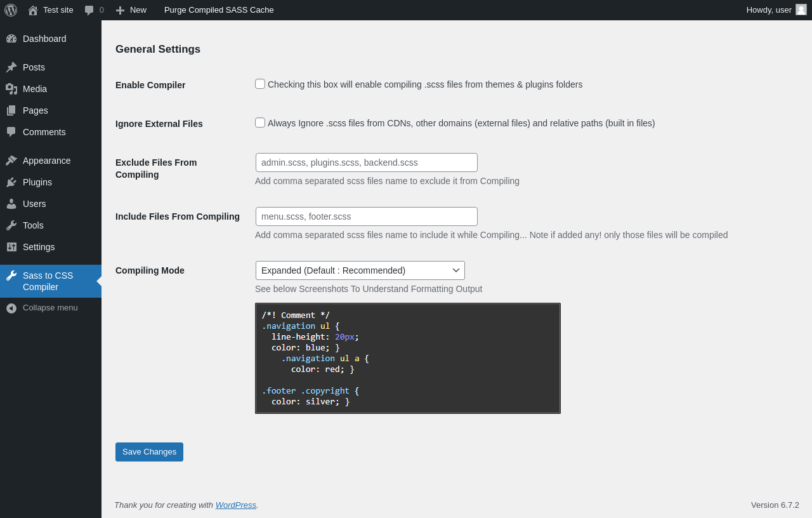812x518 pixels.
Task: Click Save Changes button
Action: pos(149,452)
